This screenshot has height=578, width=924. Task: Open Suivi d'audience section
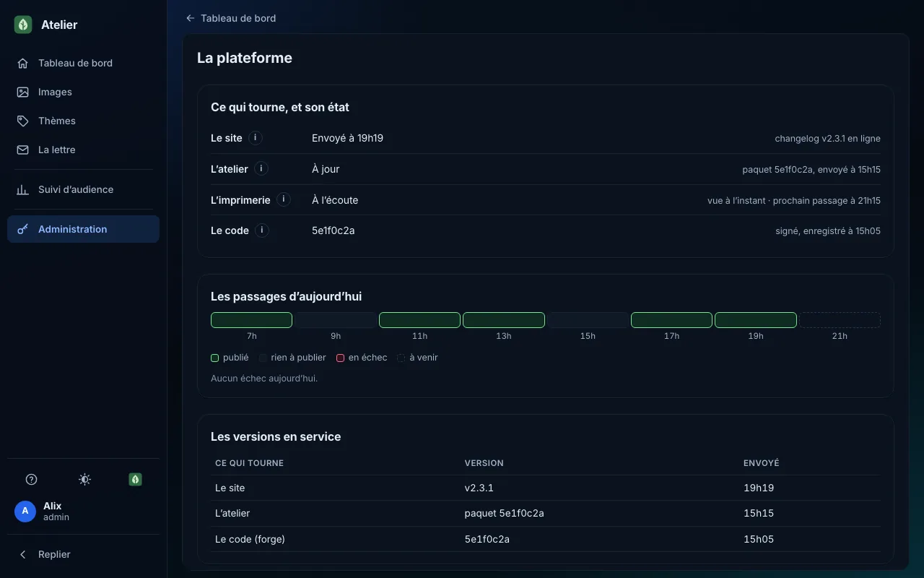click(x=83, y=189)
